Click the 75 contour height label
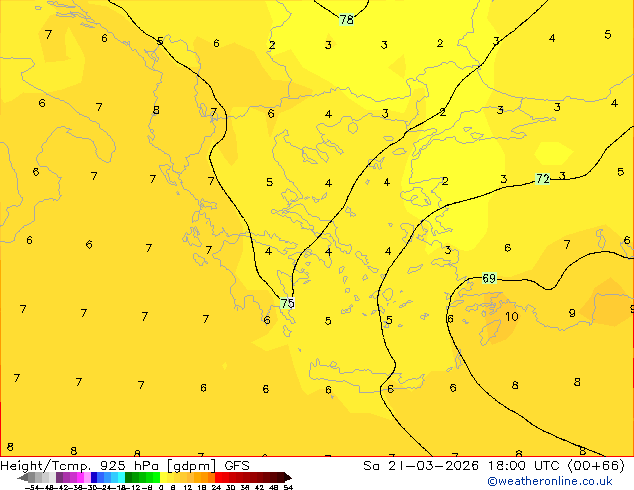 pyautogui.click(x=287, y=303)
